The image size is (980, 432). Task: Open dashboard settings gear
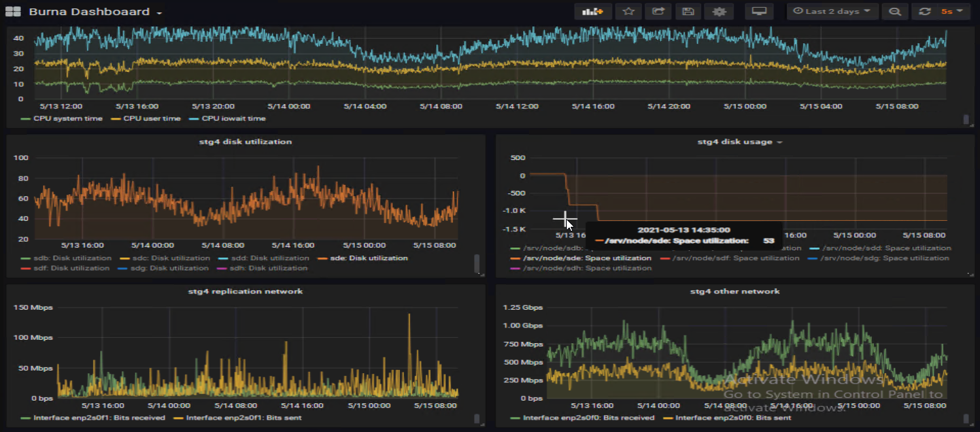click(x=719, y=12)
